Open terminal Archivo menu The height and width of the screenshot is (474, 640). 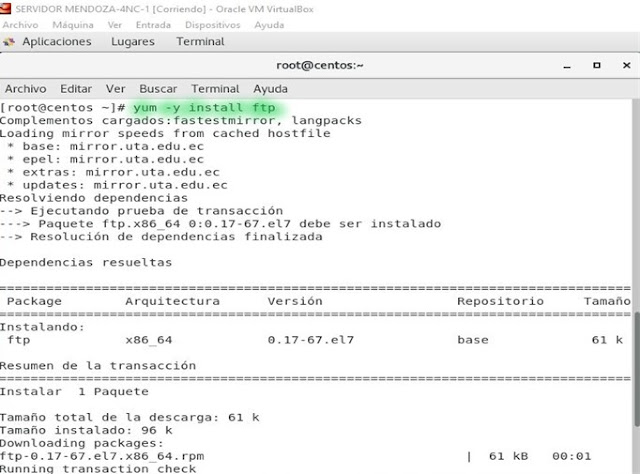[x=25, y=89]
